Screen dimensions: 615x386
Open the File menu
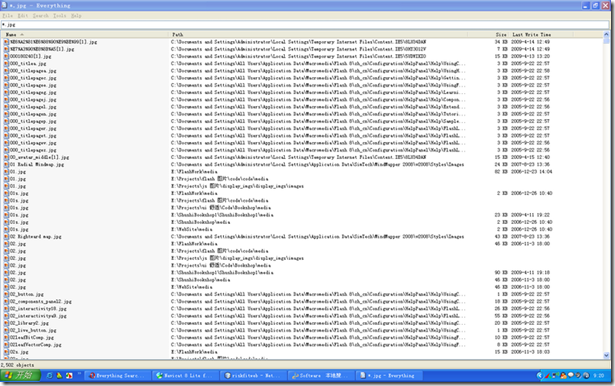click(7, 16)
